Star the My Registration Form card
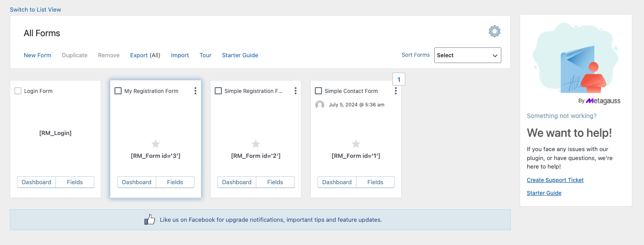The width and height of the screenshot is (644, 245). tap(156, 144)
